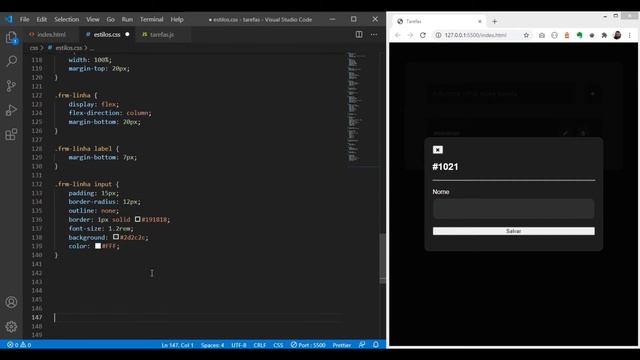Click the #191818 border color swatch

[138, 219]
